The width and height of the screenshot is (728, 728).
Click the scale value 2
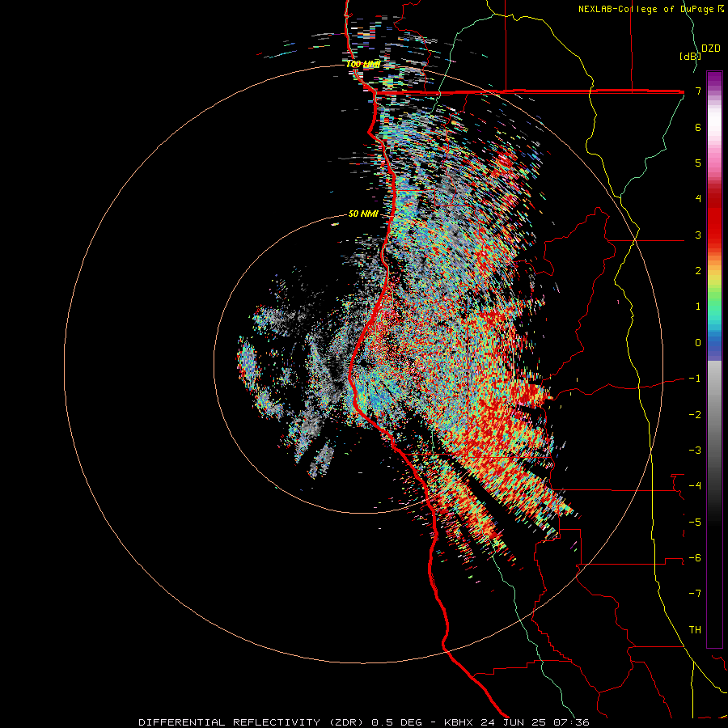coord(698,271)
